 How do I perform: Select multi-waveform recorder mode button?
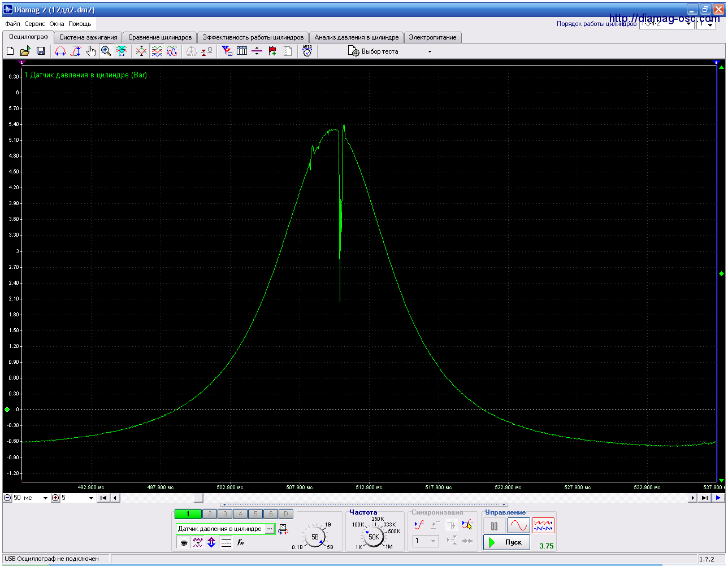(x=543, y=526)
